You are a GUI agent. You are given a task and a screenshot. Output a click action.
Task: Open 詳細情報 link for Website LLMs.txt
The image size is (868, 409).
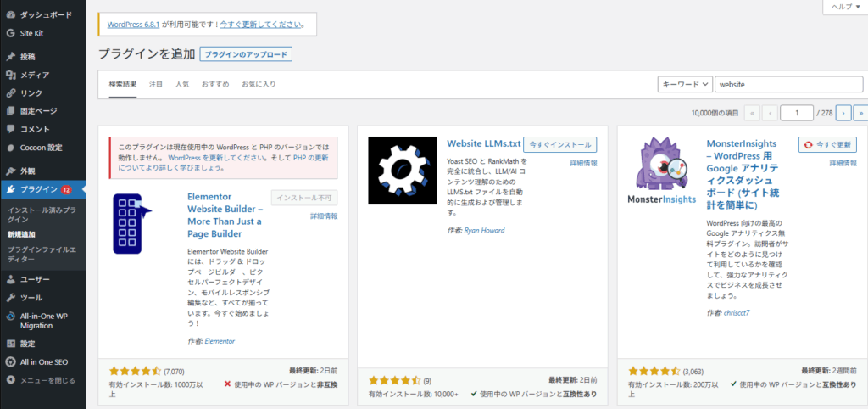583,163
